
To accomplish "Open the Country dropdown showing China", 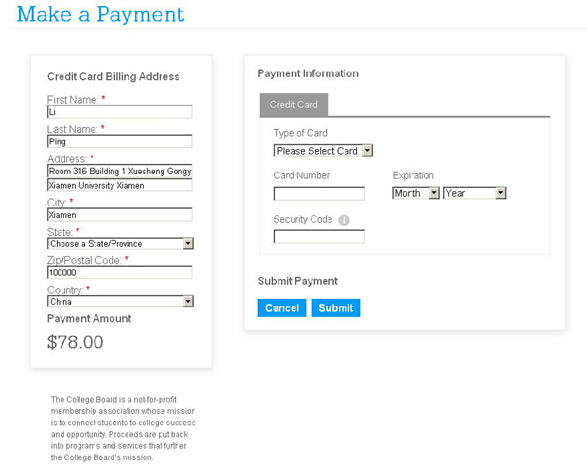I will pyautogui.click(x=120, y=301).
